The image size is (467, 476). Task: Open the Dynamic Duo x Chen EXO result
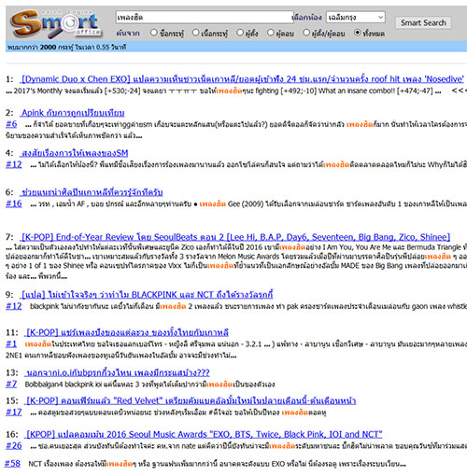pos(242,79)
